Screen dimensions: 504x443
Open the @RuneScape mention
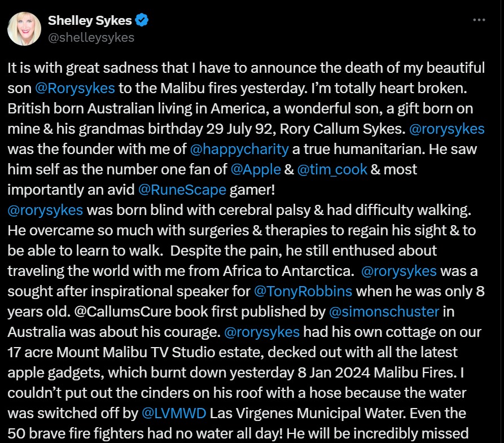coord(182,190)
